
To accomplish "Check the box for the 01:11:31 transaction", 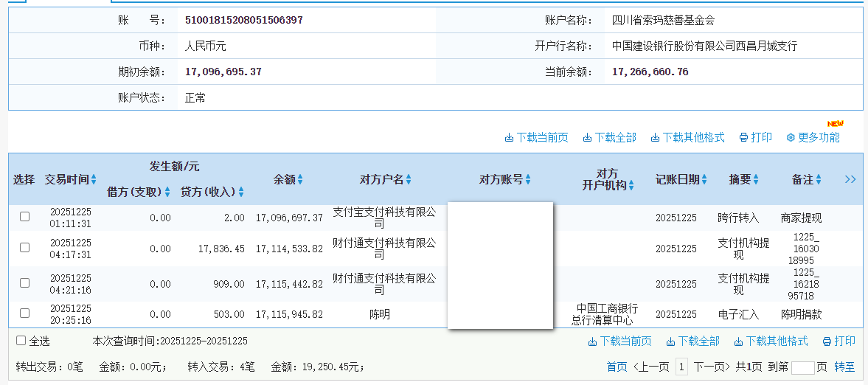I will coord(24,217).
